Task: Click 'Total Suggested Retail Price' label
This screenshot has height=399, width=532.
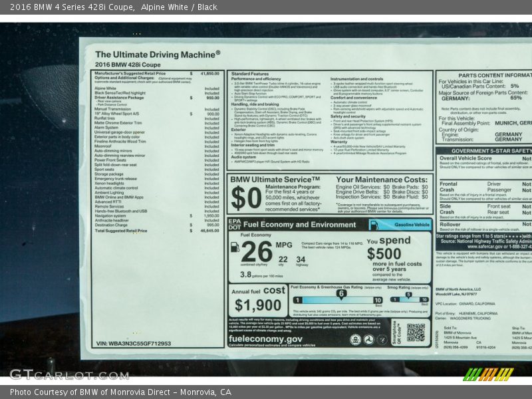Action: [121, 231]
